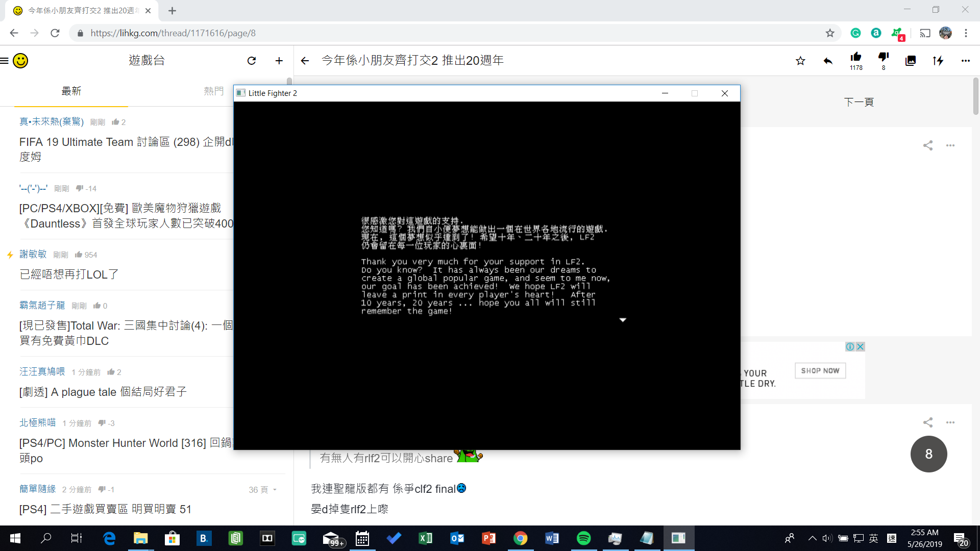Click the yellow smiley LIHKG logo

(x=20, y=61)
